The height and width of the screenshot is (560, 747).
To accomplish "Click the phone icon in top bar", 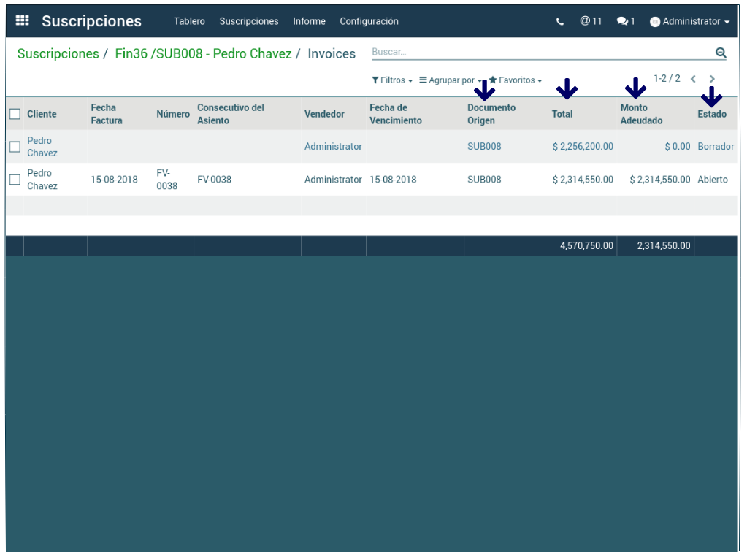I will pos(560,22).
